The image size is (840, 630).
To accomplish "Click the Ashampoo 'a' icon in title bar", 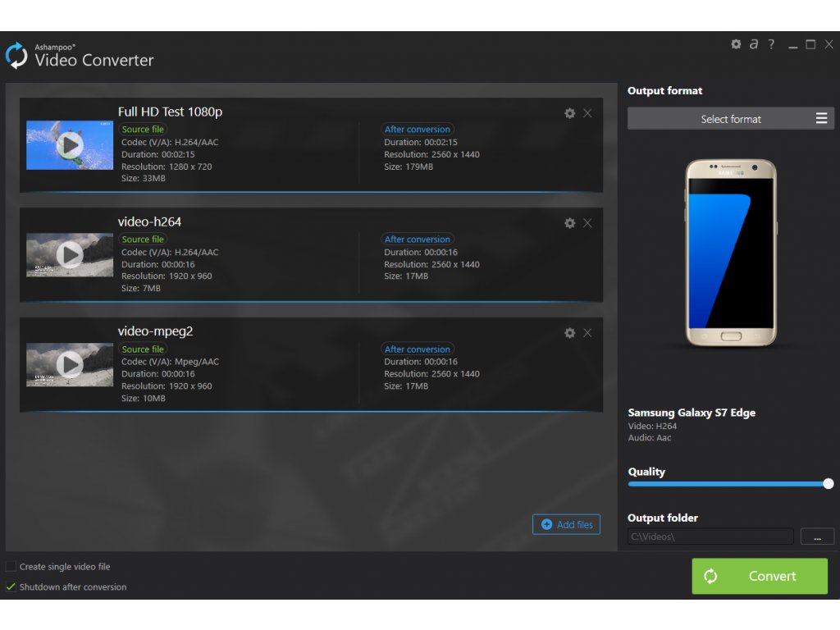I will coord(753,44).
